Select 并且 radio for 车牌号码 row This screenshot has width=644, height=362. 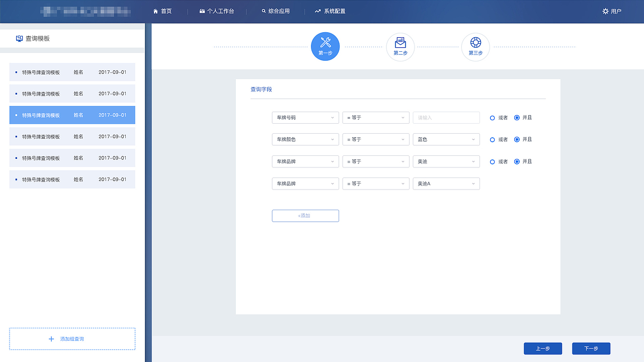517,118
